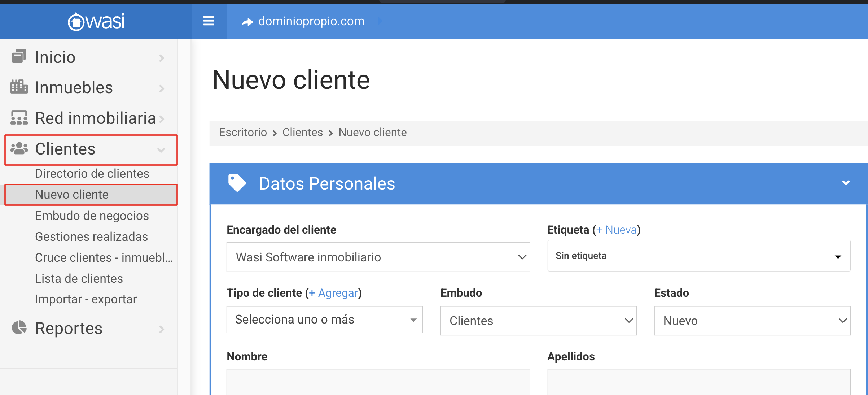Click the Clientes people icon
The image size is (868, 395).
[x=19, y=148]
